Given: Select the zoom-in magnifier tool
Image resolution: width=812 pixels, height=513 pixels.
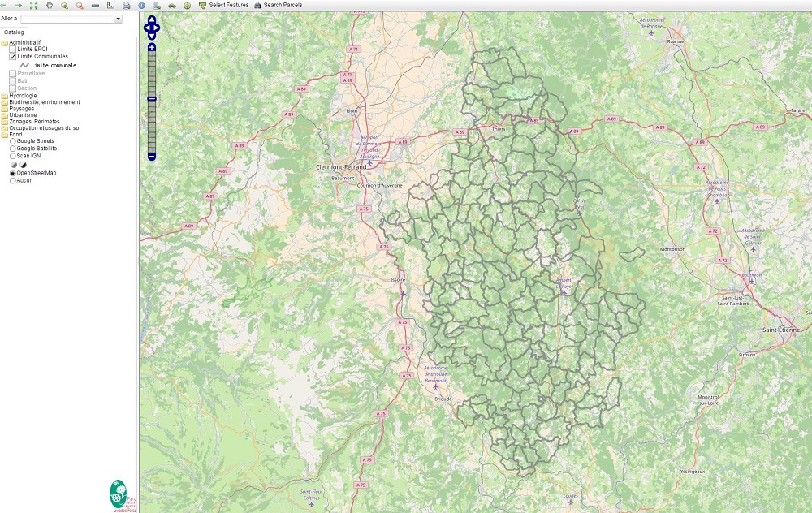Looking at the screenshot, I should tap(65, 5).
